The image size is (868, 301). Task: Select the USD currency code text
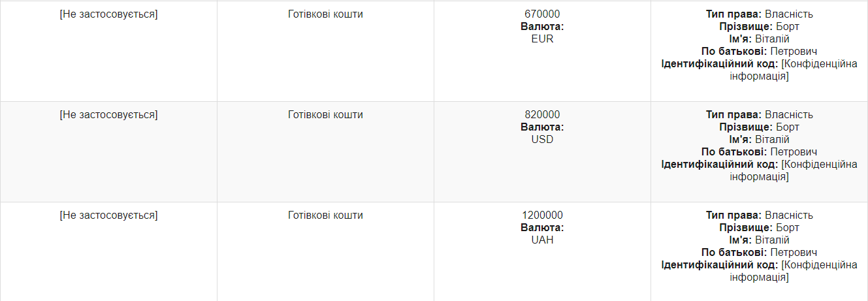tap(542, 139)
